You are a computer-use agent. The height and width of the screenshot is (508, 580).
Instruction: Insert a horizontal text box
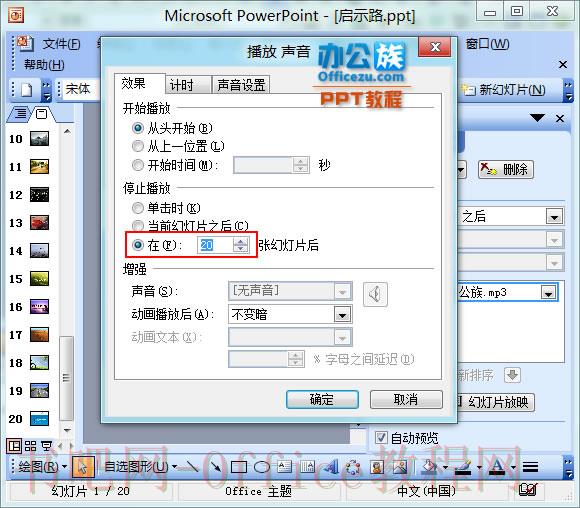[284, 467]
